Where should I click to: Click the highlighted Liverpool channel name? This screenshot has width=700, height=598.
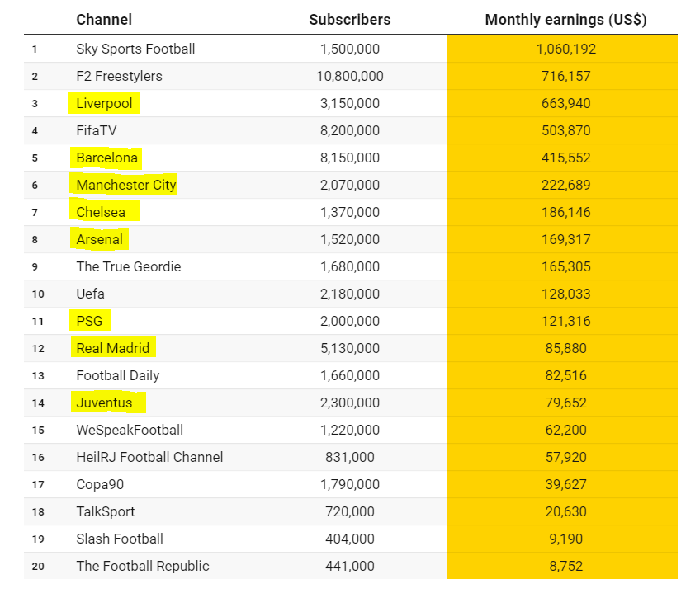[x=104, y=103]
